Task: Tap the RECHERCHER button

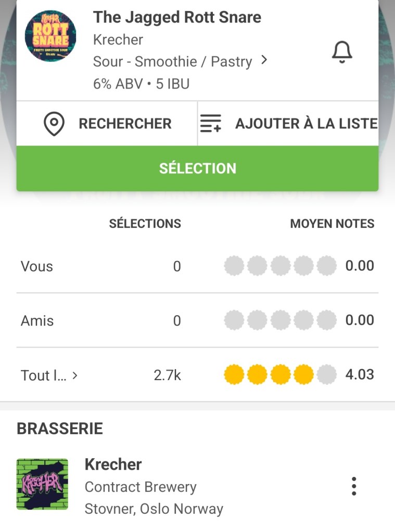Action: coord(125,124)
